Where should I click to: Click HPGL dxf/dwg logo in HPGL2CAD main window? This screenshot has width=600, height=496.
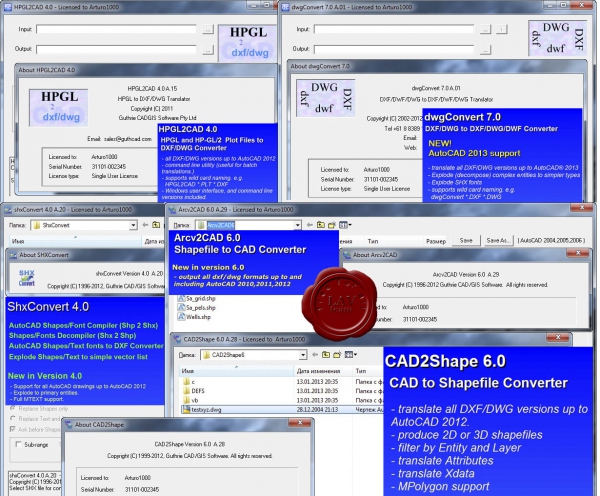click(x=248, y=43)
